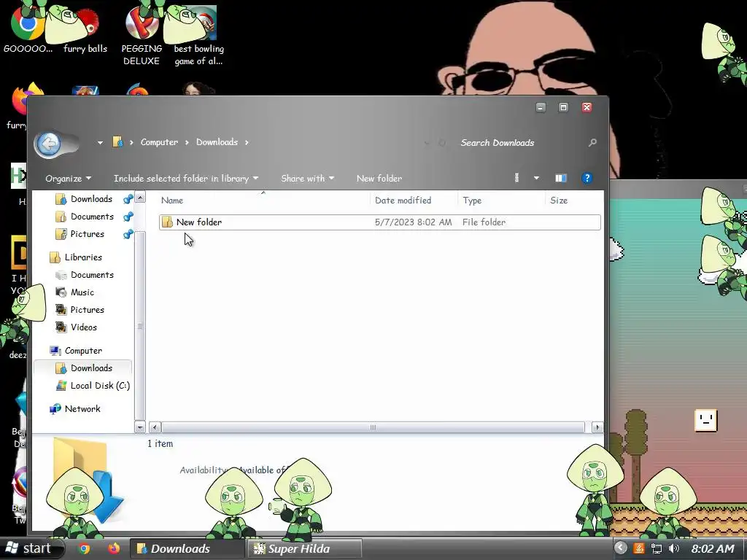Viewport: 747px width, 560px height.
Task: Expand chevron after Downloads breadcrumb
Action: (247, 142)
